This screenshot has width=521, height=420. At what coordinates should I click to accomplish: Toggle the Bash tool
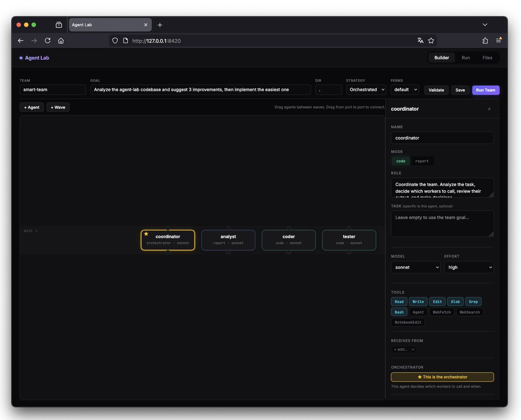399,312
